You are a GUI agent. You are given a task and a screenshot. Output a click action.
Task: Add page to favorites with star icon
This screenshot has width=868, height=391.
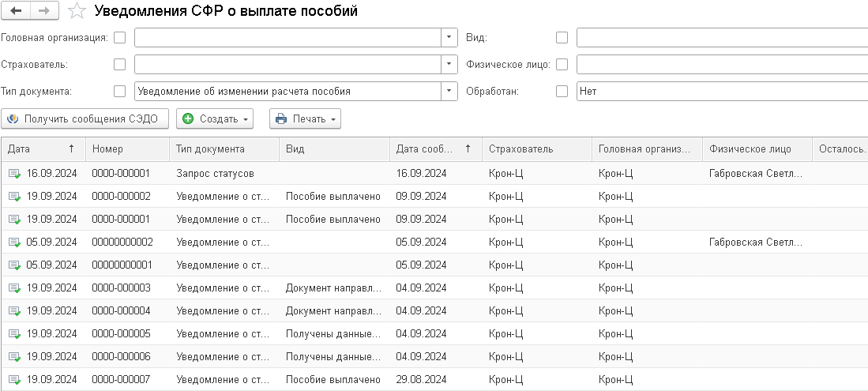coord(77,11)
